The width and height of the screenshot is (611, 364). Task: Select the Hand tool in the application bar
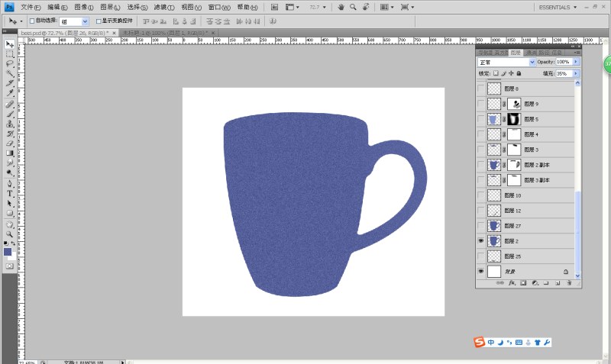click(340, 7)
